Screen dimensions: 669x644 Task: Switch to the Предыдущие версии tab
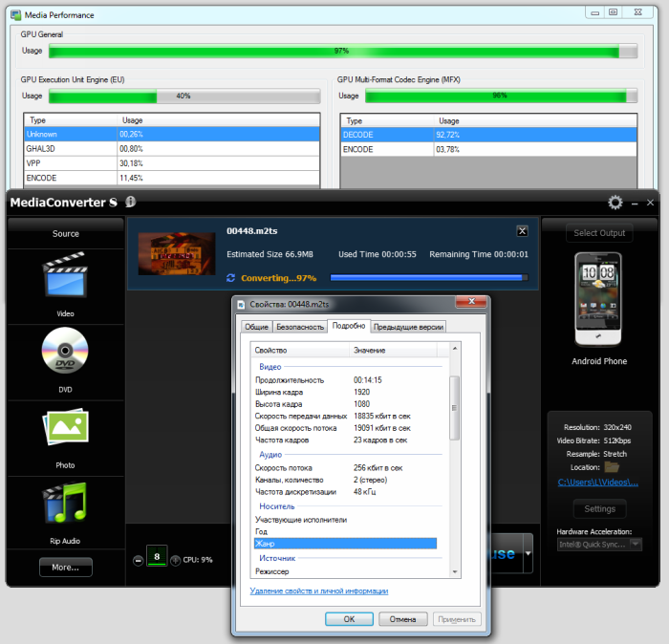tap(408, 327)
